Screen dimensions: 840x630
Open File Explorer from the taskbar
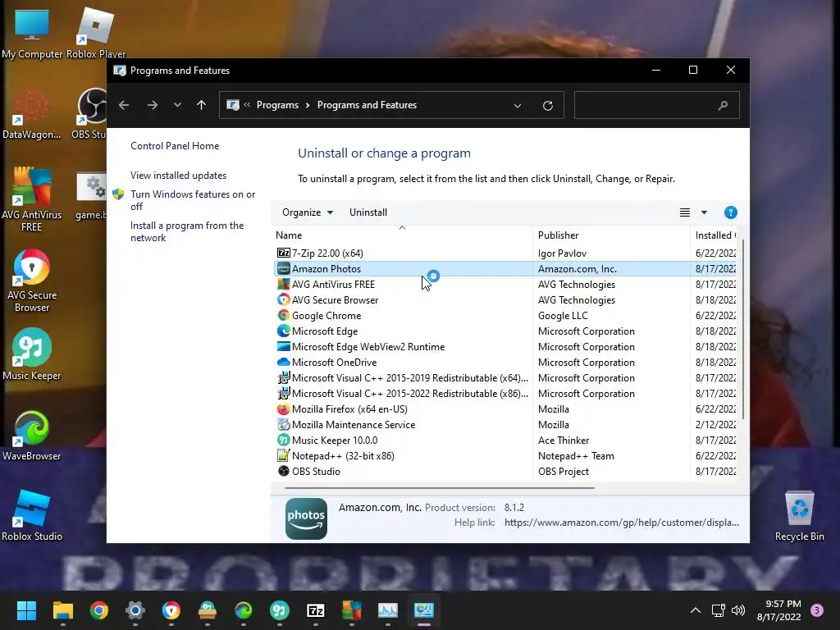tap(62, 610)
